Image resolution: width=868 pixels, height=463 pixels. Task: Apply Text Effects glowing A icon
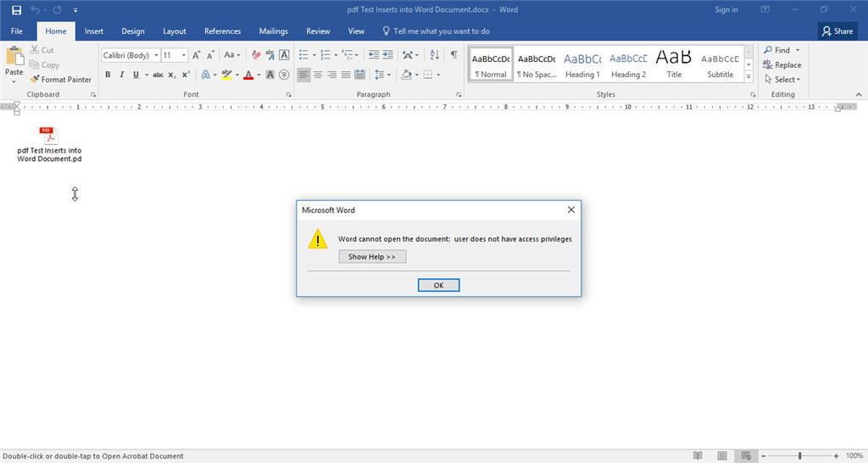tap(205, 75)
